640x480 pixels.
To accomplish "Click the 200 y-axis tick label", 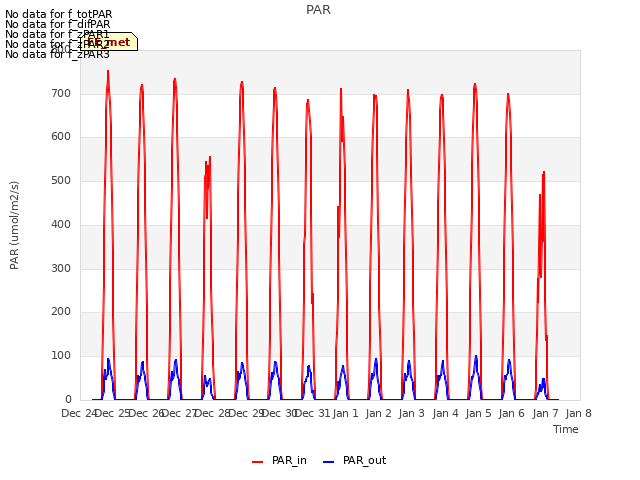I will point(61,312).
